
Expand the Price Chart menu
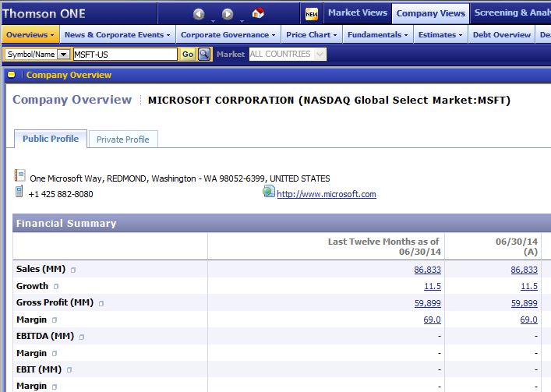click(x=312, y=35)
